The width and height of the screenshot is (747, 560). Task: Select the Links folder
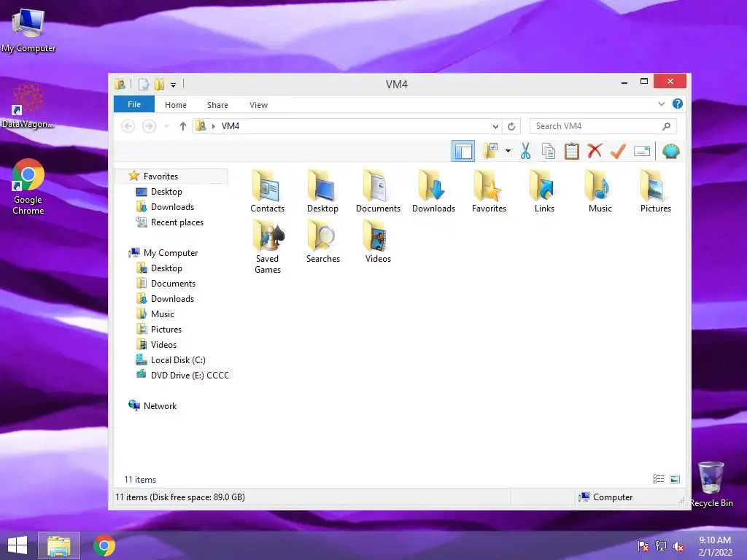(544, 192)
